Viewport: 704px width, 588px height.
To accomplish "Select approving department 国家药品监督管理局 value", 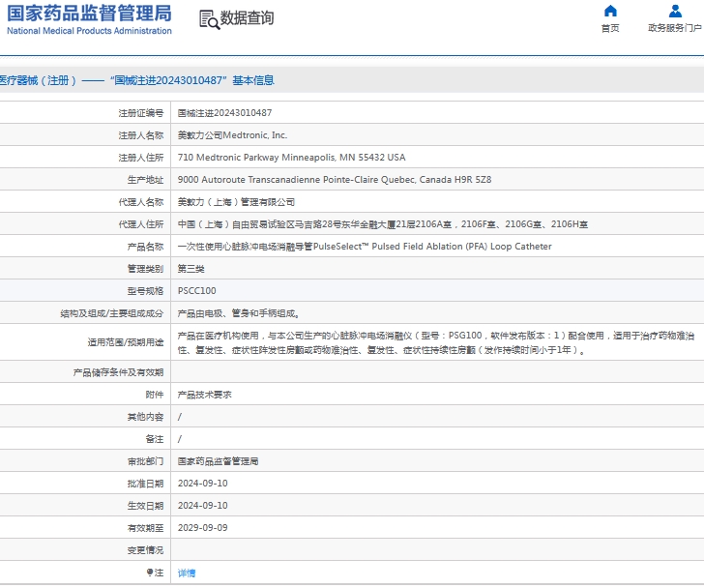I will click(x=218, y=461).
